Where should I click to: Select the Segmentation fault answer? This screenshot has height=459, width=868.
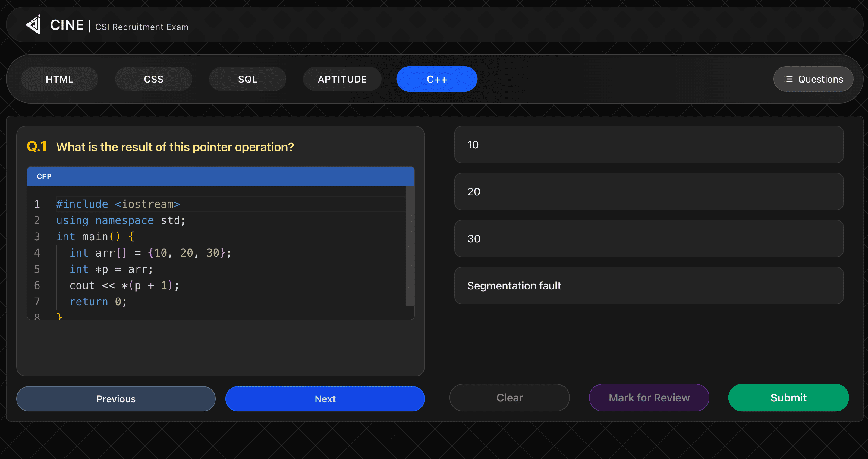pyautogui.click(x=649, y=286)
